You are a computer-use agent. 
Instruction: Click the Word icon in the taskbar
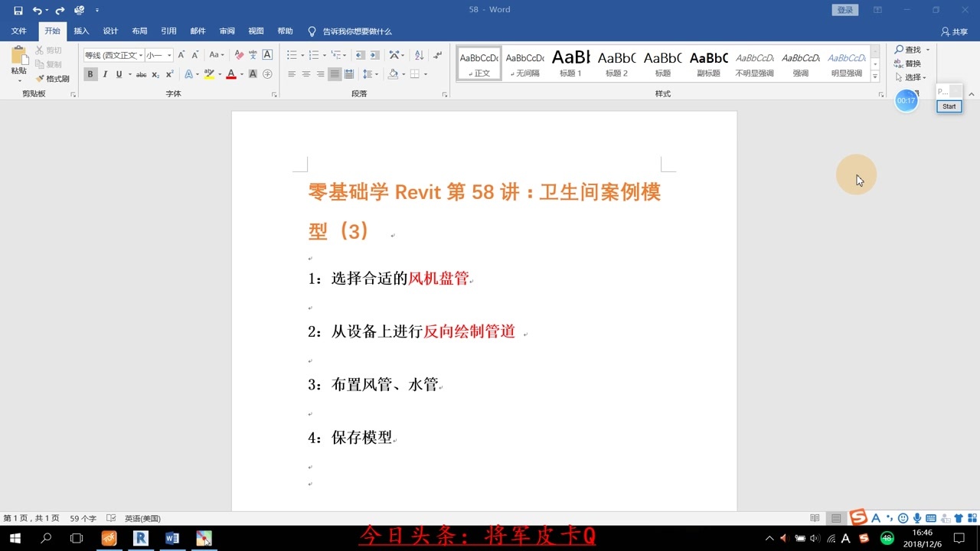tap(171, 539)
